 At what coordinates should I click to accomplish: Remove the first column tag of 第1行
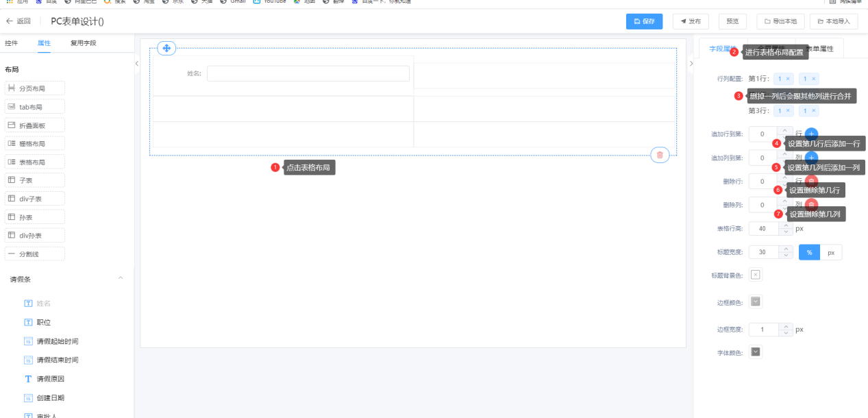[788, 79]
